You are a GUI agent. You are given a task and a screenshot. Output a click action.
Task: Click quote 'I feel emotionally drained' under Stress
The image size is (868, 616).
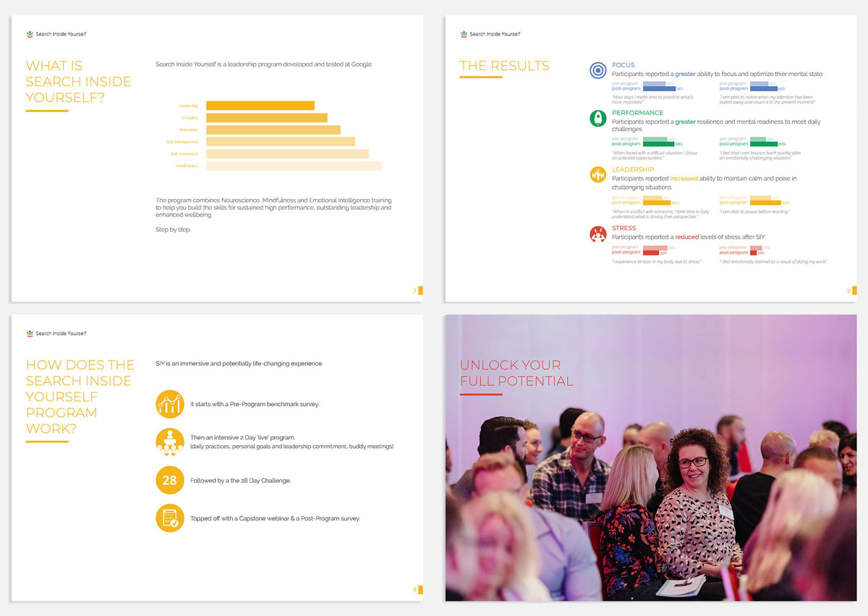click(773, 261)
